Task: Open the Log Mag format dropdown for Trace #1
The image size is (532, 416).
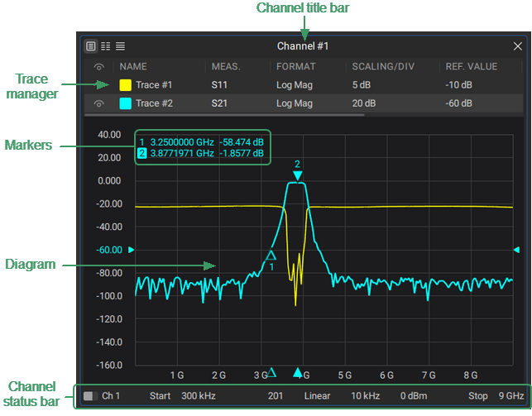Action: [x=295, y=84]
